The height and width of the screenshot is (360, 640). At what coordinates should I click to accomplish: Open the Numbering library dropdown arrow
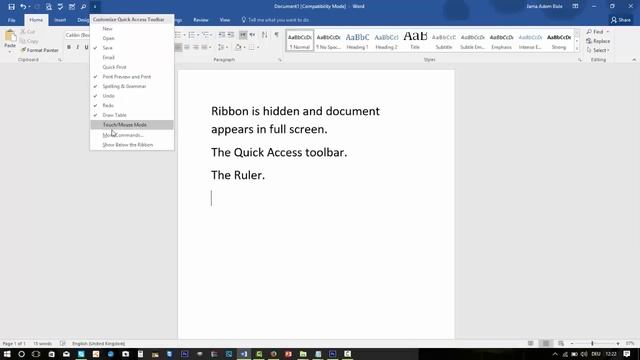coord(198,35)
